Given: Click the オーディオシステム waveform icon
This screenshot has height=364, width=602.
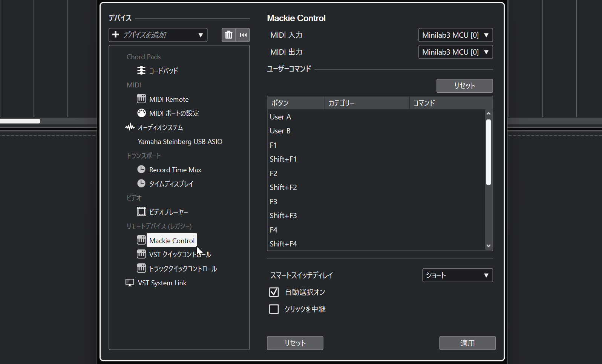Looking at the screenshot, I should pos(130,127).
